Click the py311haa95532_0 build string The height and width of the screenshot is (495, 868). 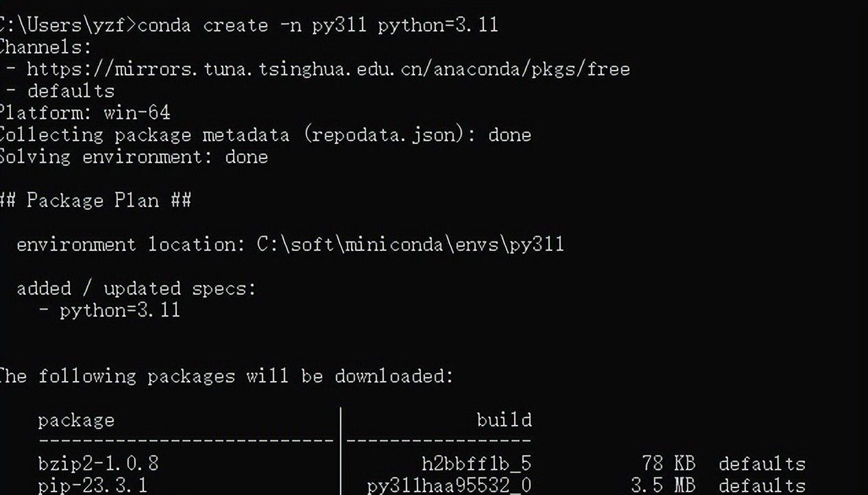coord(449,486)
